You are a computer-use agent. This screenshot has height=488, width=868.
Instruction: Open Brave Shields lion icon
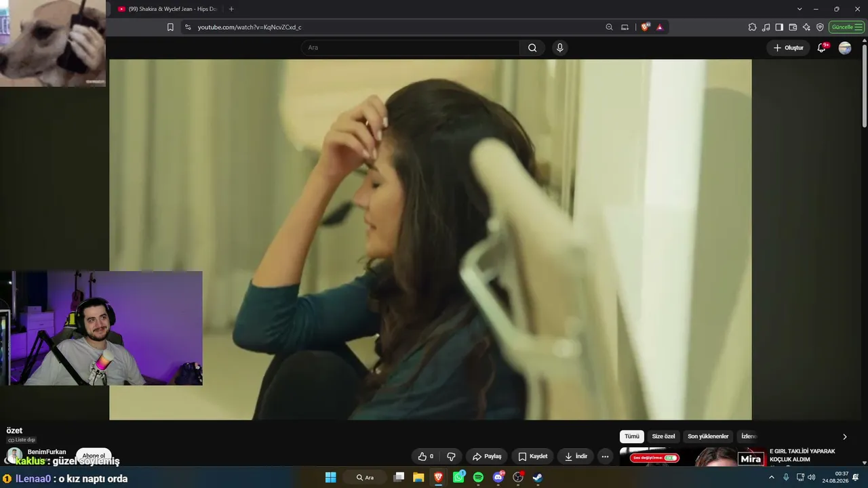645,27
